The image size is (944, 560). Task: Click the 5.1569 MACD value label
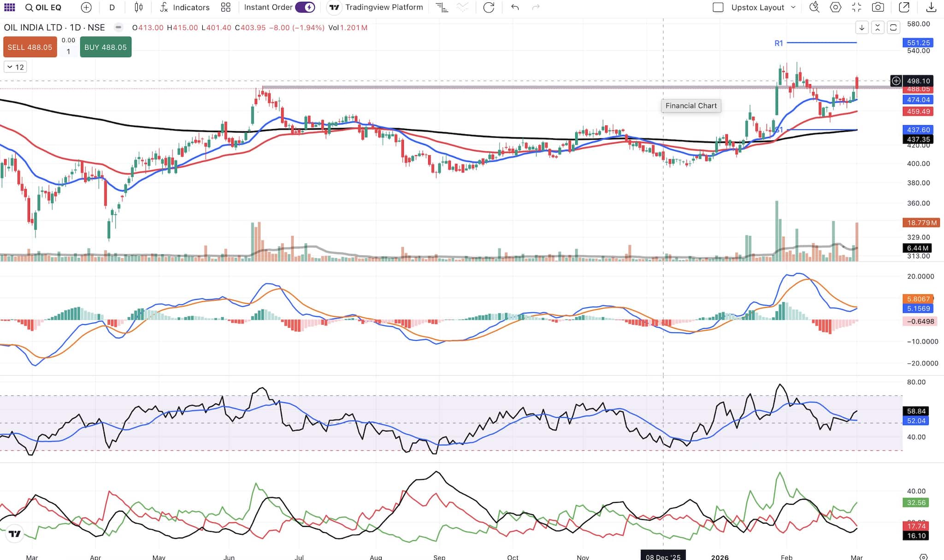click(918, 309)
